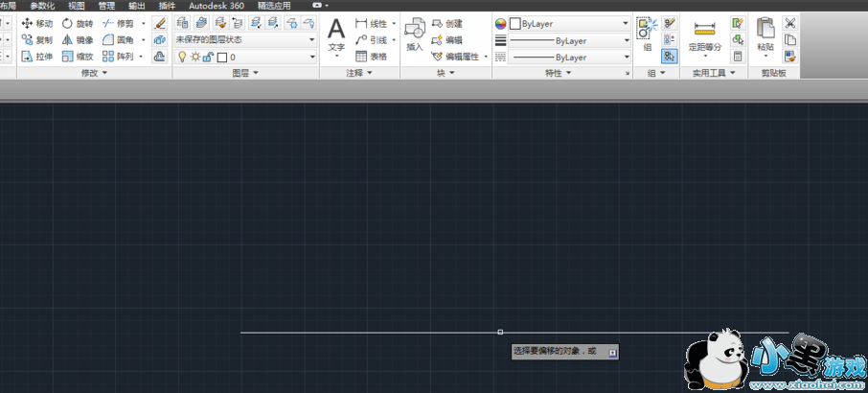Open the ByLayer color dropdown
The image size is (868, 393).
point(569,23)
